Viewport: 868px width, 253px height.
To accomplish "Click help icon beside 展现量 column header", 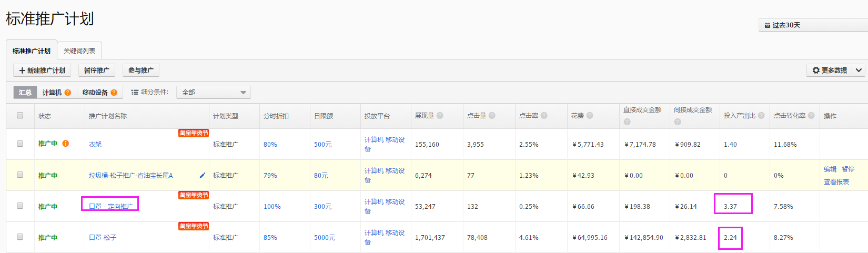I will [x=440, y=116].
